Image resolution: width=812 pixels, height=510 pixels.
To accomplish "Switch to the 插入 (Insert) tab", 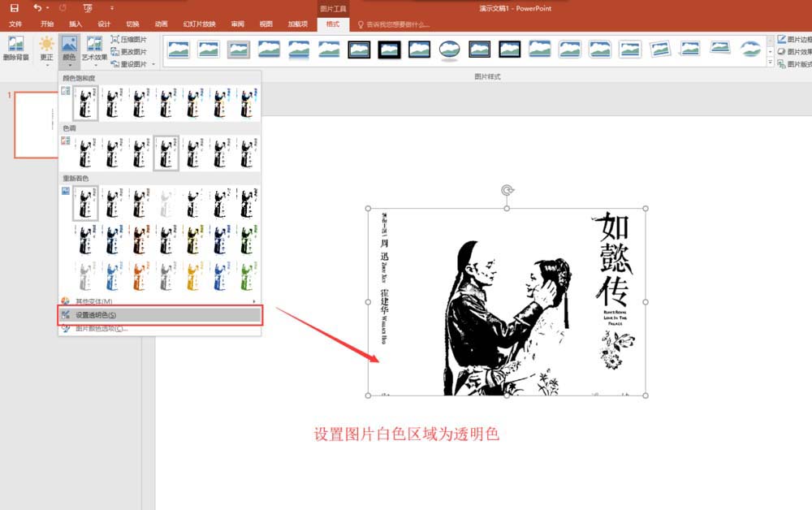I will 76,24.
